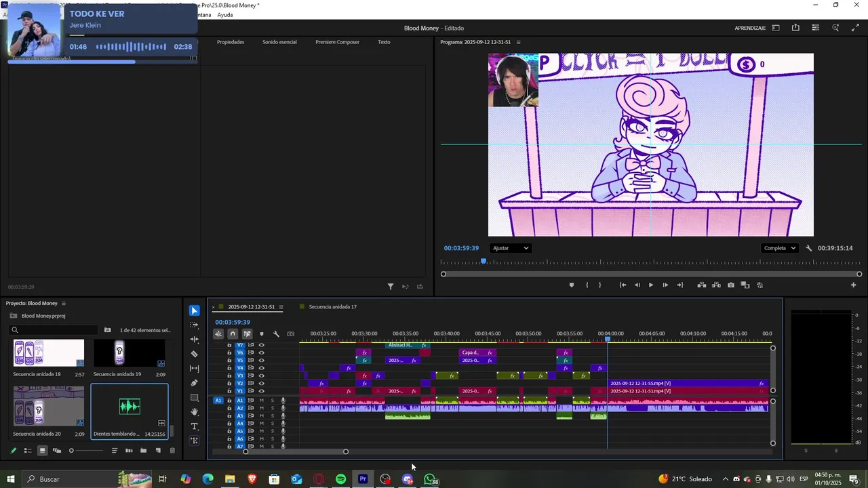
Task: Solo audio track A2
Action: (x=273, y=408)
